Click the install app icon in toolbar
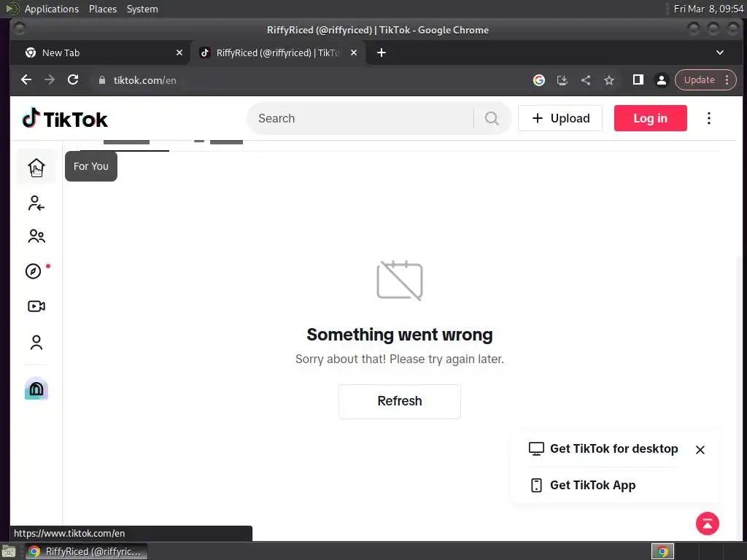Viewport: 747px width, 560px height. (x=562, y=80)
